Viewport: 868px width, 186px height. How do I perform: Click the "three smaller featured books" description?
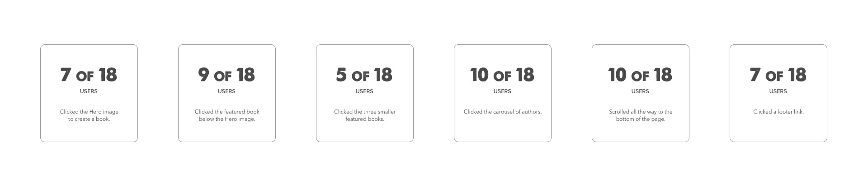pyautogui.click(x=365, y=115)
